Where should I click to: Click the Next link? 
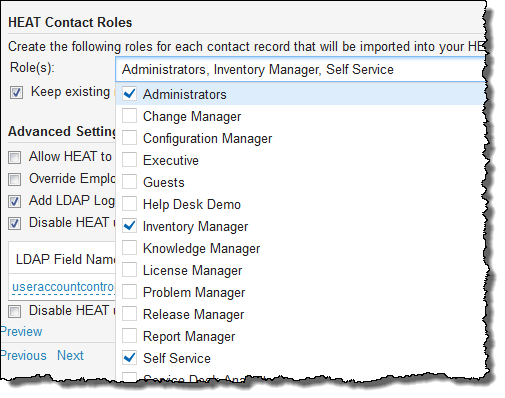70,355
